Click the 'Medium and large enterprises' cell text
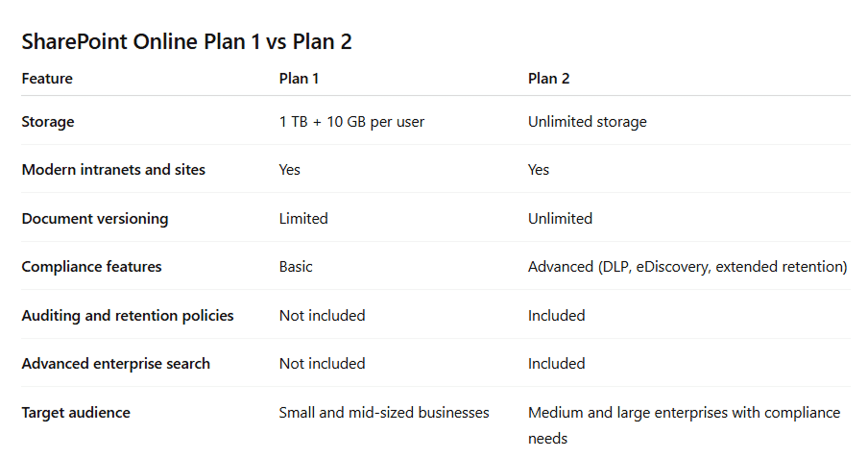Screen dimensions: 868x457 684,413
